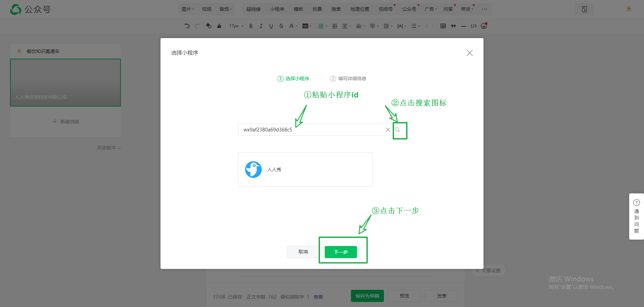Insert a horizontal divider line
644x307 pixels.
464,26
